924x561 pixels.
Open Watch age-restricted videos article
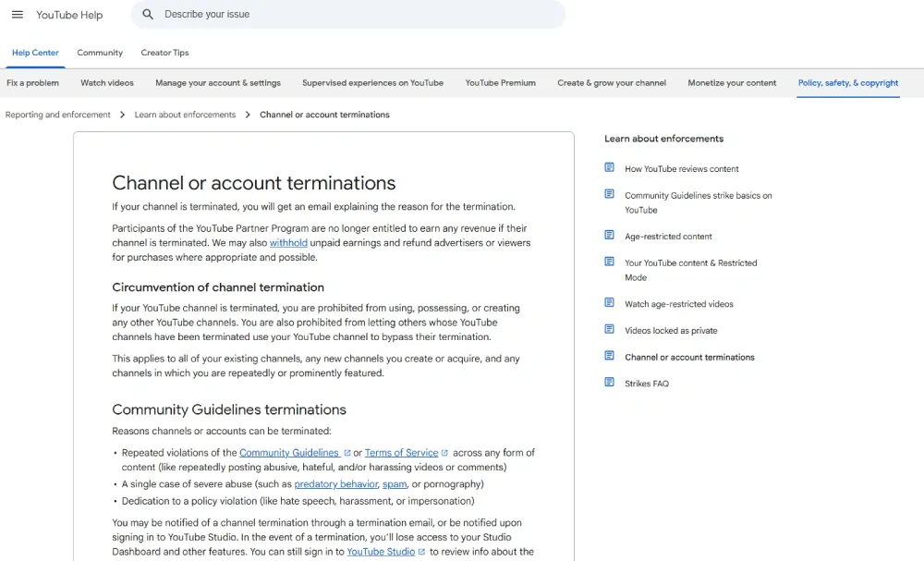(x=679, y=304)
